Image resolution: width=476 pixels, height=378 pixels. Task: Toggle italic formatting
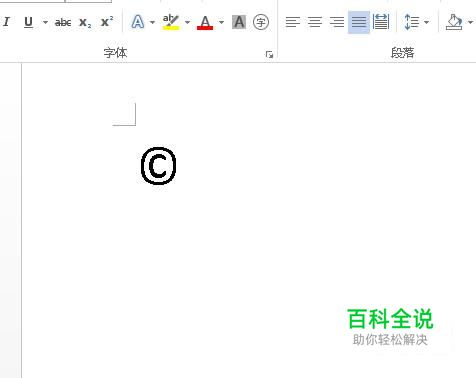[x=6, y=22]
